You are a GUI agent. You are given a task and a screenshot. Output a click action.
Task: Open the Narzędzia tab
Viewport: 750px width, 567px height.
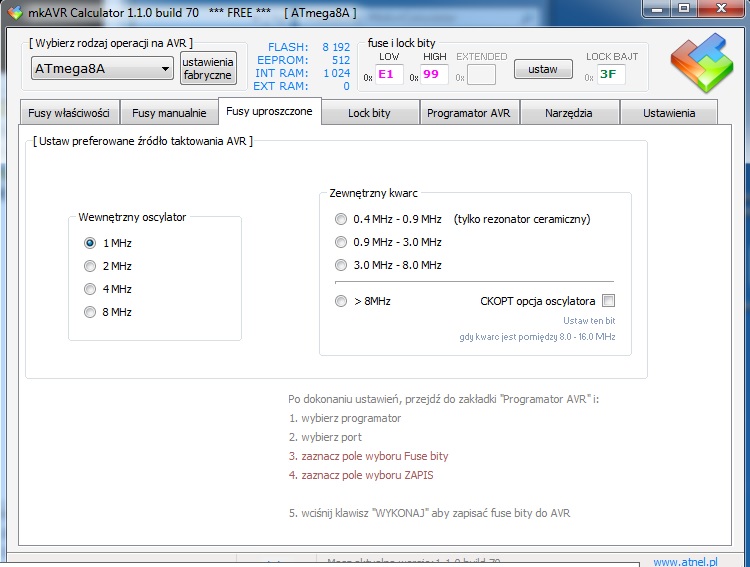pos(569,113)
